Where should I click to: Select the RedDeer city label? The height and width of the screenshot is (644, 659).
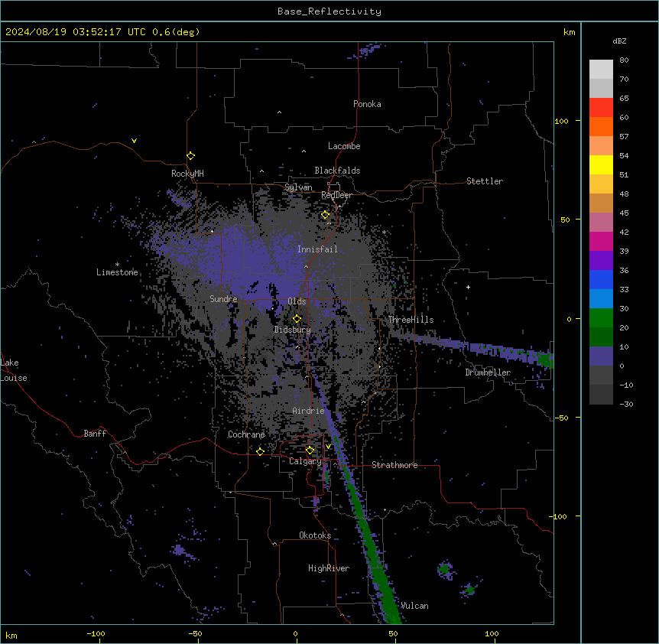[336, 195]
